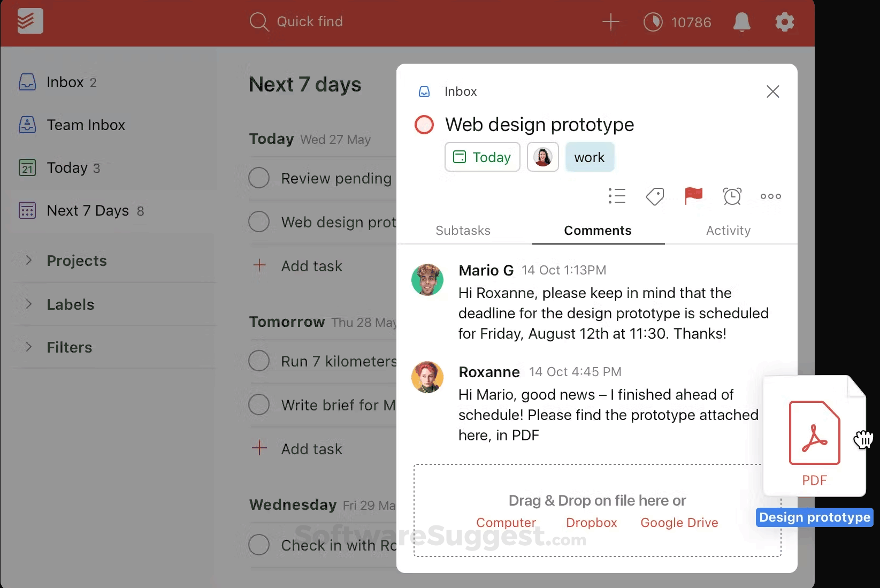Viewport: 880px width, 588px height.
Task: Complete the Web design prototype task circle
Action: coord(424,124)
